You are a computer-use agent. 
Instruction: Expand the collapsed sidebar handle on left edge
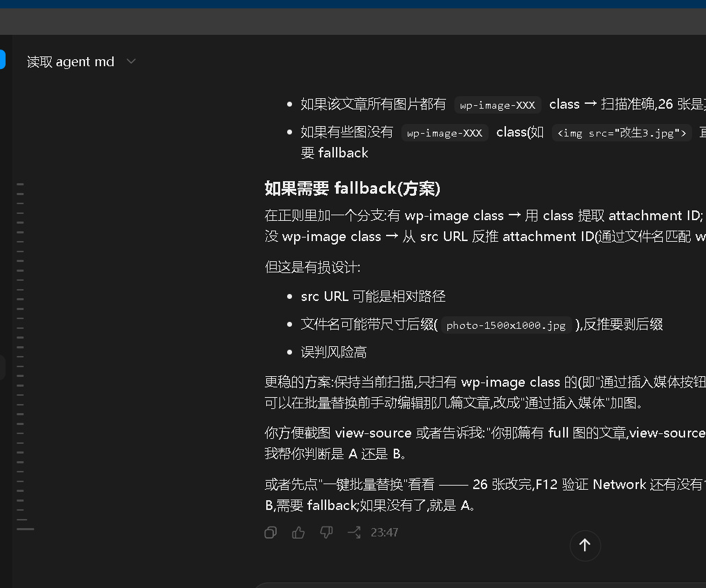pyautogui.click(x=2, y=367)
